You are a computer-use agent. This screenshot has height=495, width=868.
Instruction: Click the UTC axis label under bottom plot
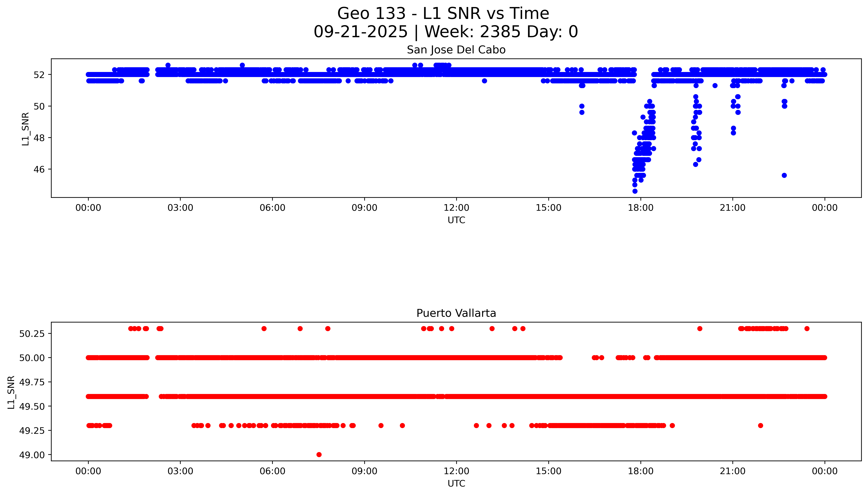tap(456, 483)
